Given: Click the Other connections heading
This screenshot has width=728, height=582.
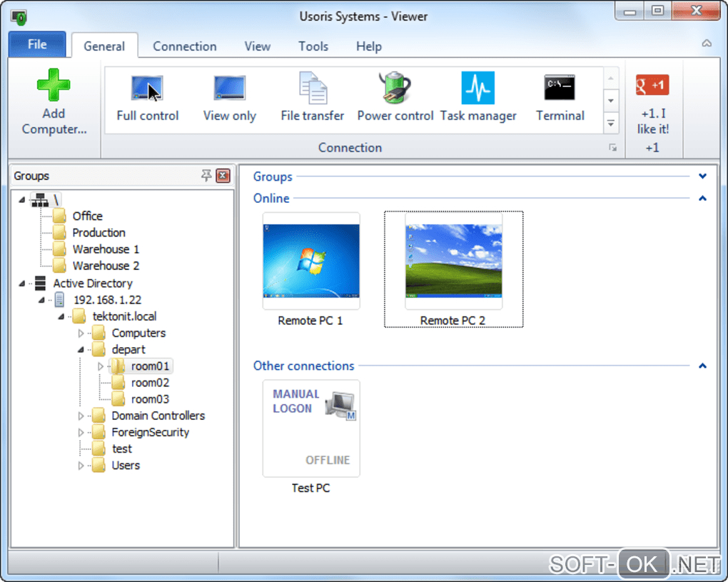Looking at the screenshot, I should coord(303,366).
